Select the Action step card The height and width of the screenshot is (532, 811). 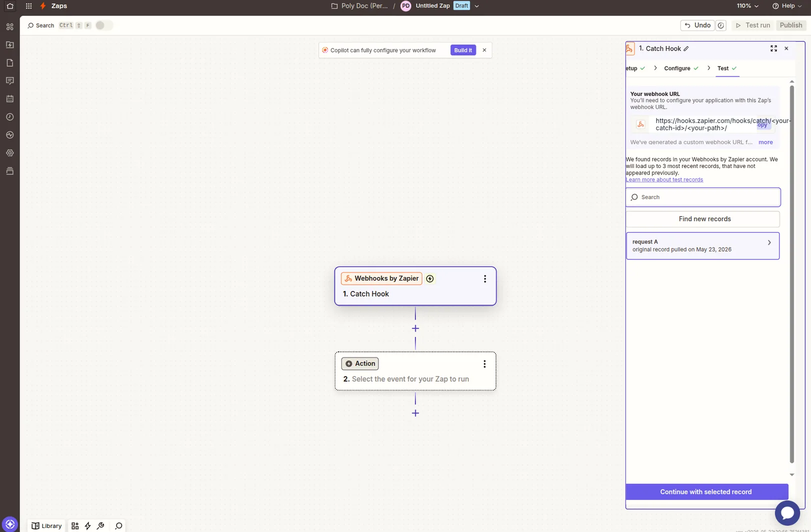(x=415, y=371)
